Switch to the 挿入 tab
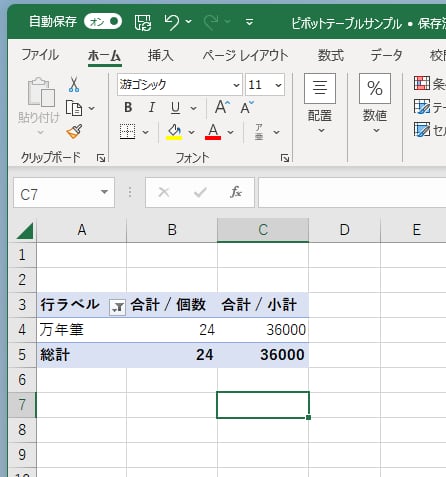 point(161,55)
